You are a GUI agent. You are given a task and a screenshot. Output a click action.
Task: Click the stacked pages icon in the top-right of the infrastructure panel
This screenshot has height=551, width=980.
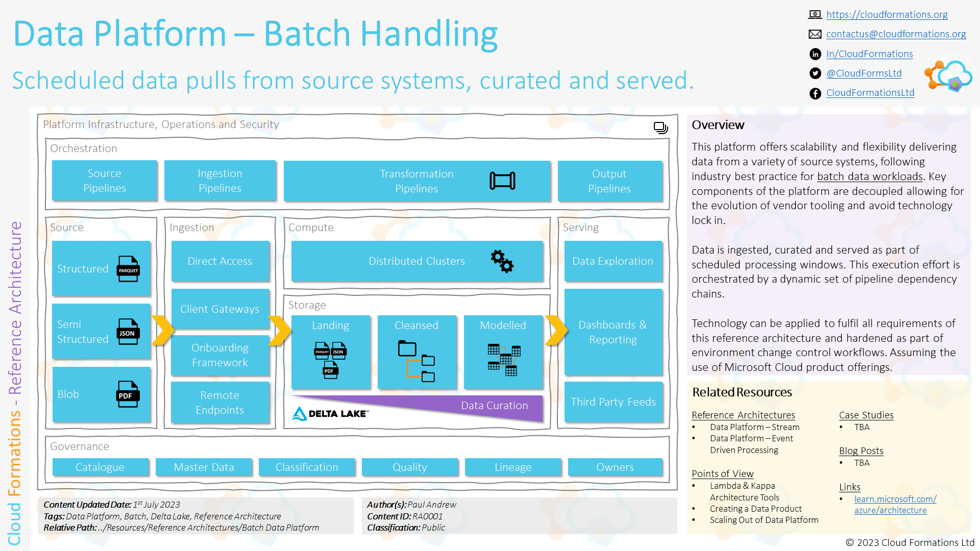coord(660,128)
